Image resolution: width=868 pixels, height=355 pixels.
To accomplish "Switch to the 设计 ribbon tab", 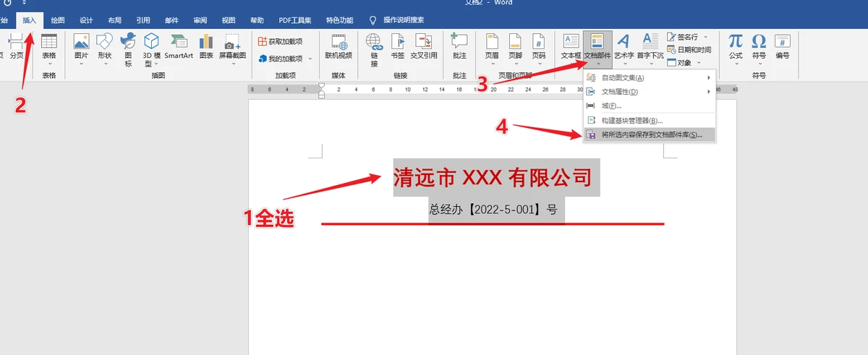I will pyautogui.click(x=86, y=20).
